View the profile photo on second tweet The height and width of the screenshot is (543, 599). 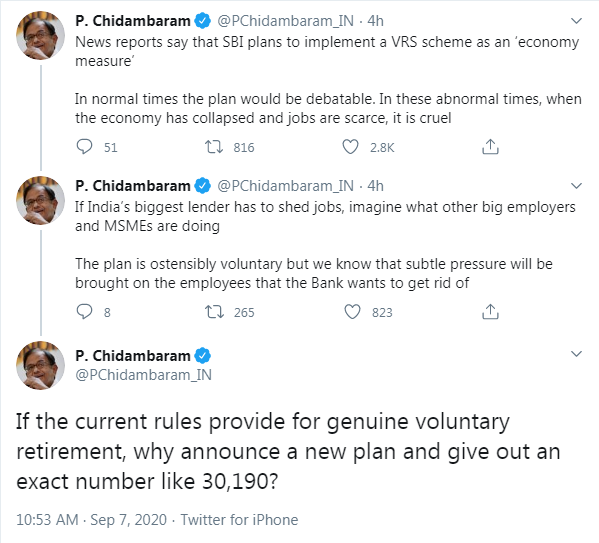click(x=40, y=200)
